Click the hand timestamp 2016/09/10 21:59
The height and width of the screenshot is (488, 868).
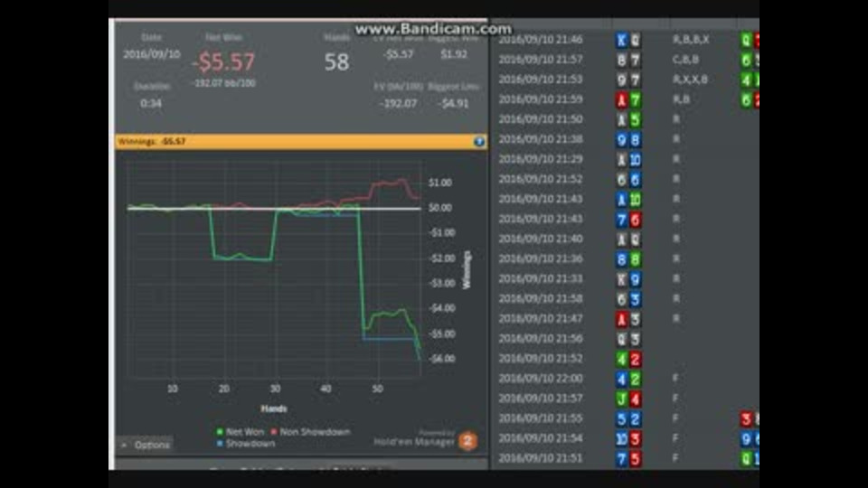[x=541, y=99]
